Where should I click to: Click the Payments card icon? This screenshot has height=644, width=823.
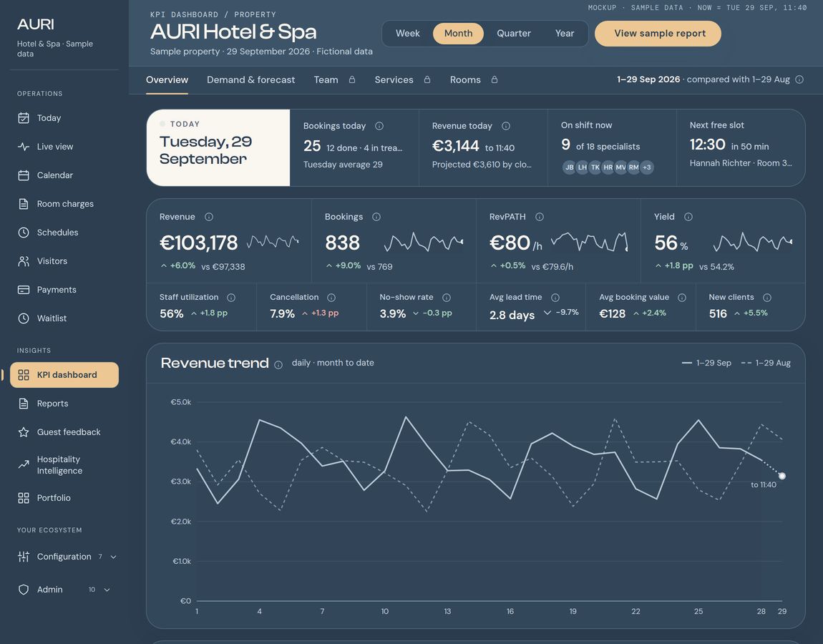click(x=24, y=290)
